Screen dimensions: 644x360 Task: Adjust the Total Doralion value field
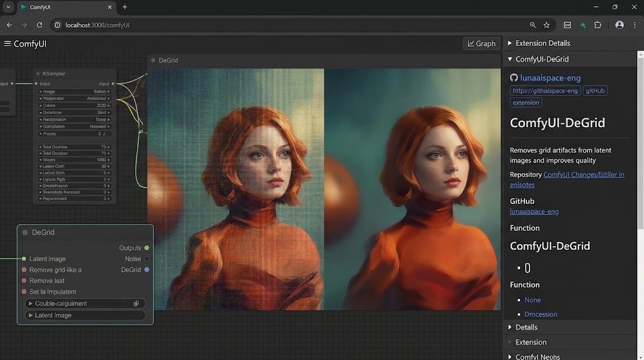click(x=74, y=154)
